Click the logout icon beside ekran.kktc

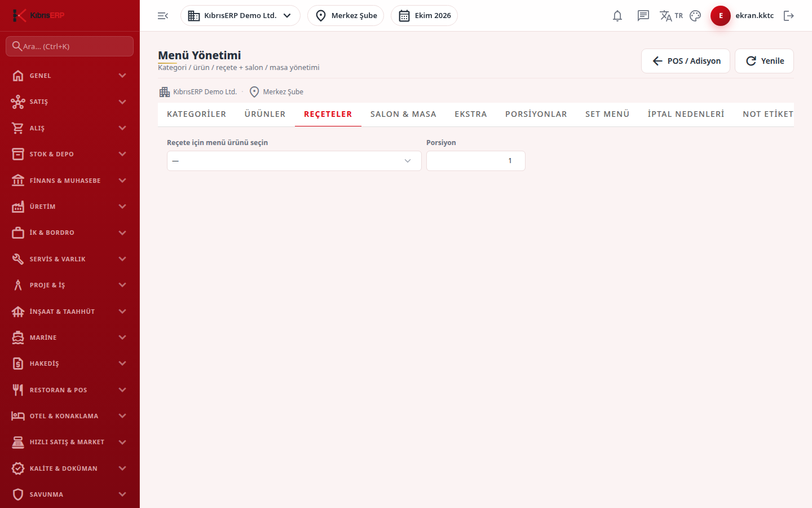pos(789,16)
